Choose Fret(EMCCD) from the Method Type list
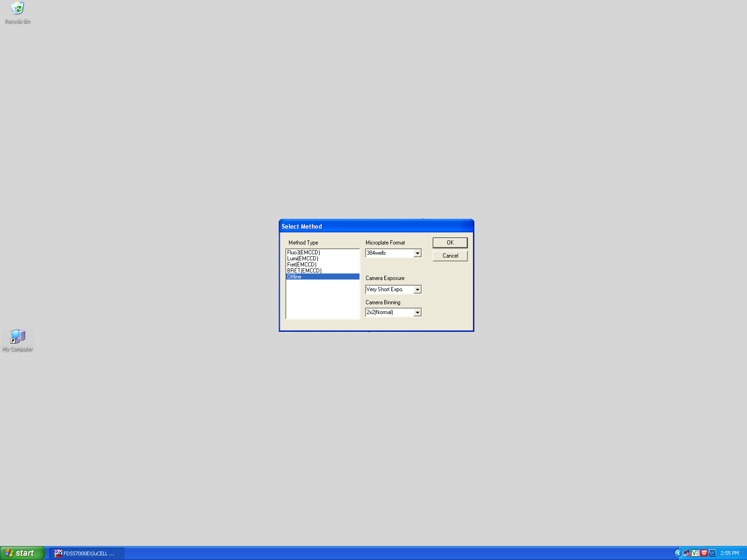747x560 pixels. (x=323, y=265)
